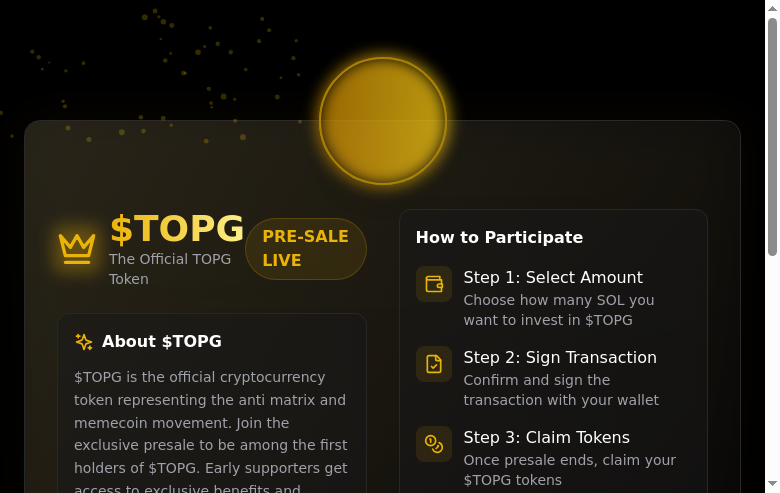Viewport: 780px width, 493px height.
Task: Click the How to Participate heading
Action: 499,238
